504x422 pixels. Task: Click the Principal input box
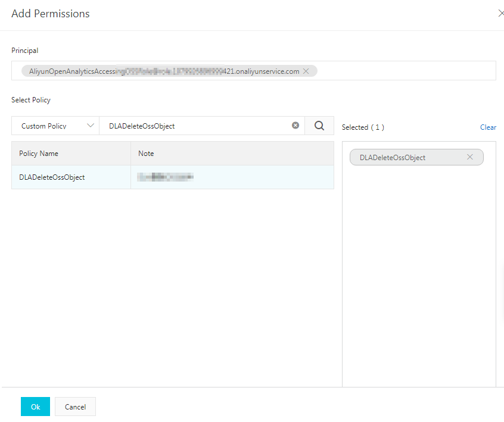tap(254, 71)
